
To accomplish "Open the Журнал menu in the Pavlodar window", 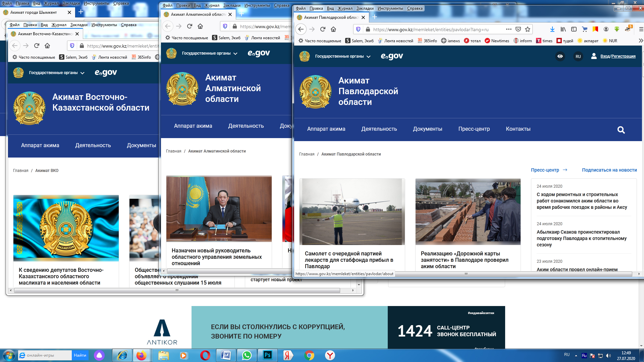I will pos(345,8).
